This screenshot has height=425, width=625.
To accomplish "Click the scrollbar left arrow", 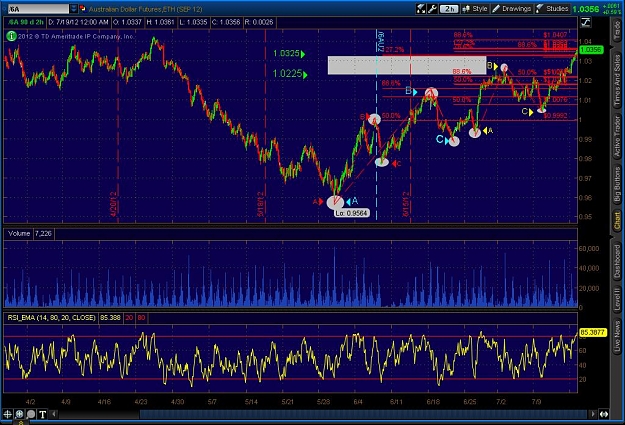I will [54, 414].
